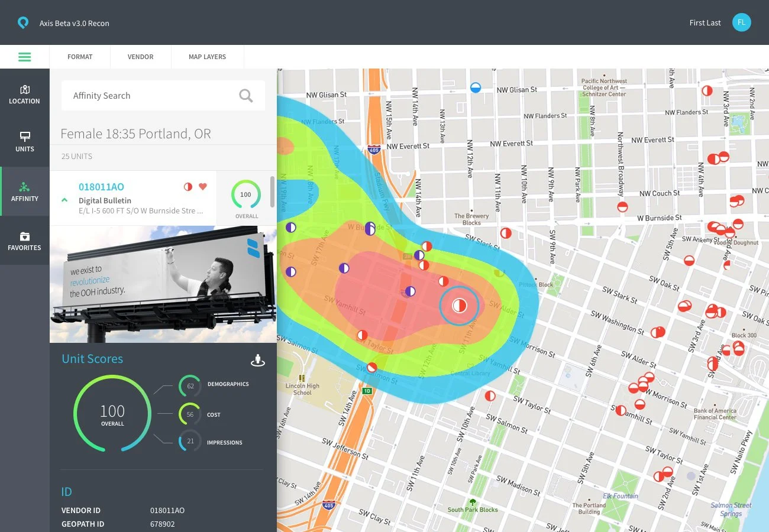Click the Female 18:35 Portland, OR heading
Screen dimensions: 769x532
(x=135, y=134)
